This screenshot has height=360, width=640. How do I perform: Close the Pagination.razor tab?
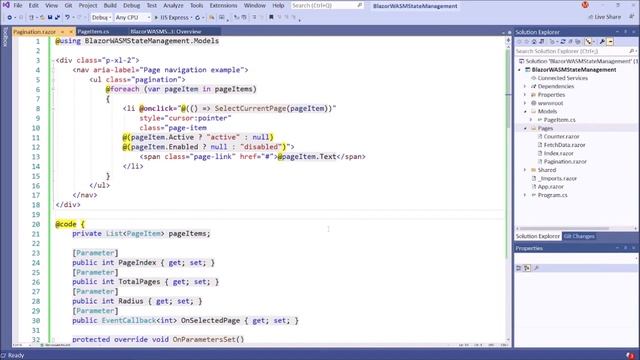[x=71, y=31]
